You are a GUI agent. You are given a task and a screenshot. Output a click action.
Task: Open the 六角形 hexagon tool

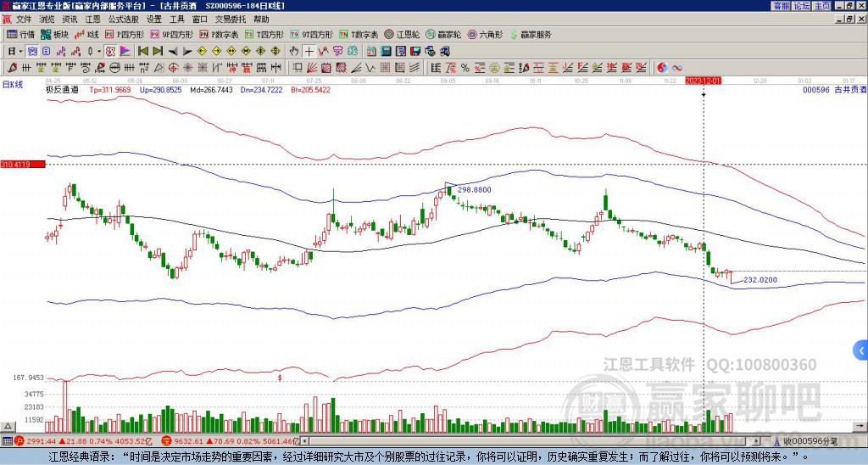pyautogui.click(x=485, y=34)
